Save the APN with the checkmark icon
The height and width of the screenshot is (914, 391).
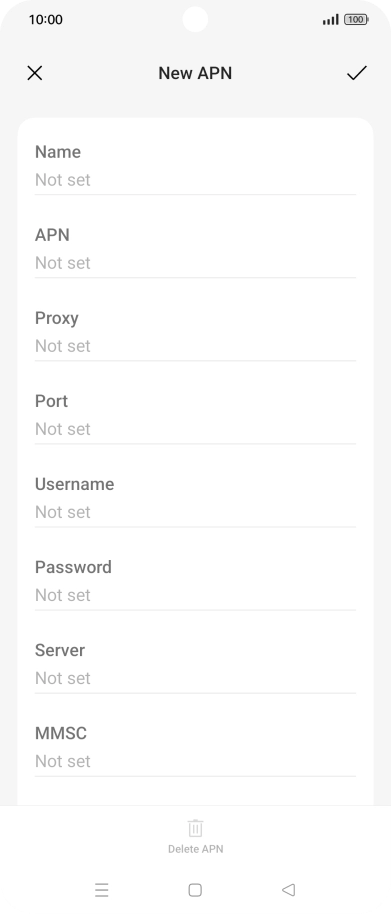pyautogui.click(x=357, y=73)
